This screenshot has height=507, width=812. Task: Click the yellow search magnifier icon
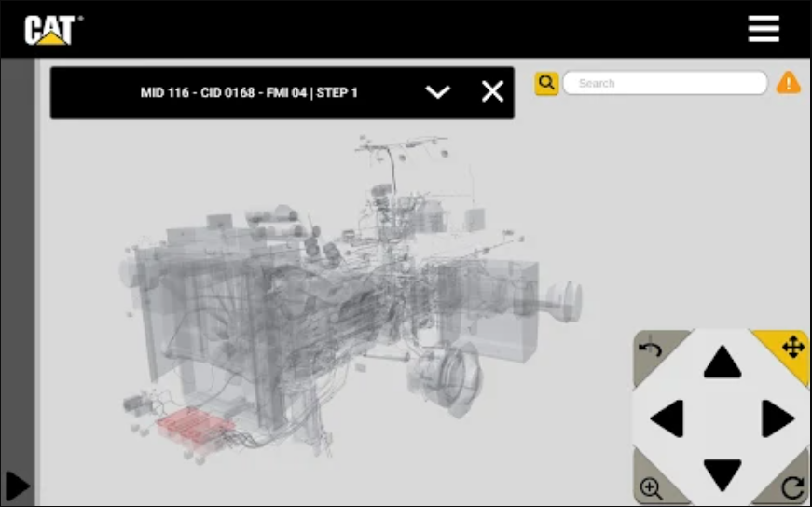[x=546, y=83]
